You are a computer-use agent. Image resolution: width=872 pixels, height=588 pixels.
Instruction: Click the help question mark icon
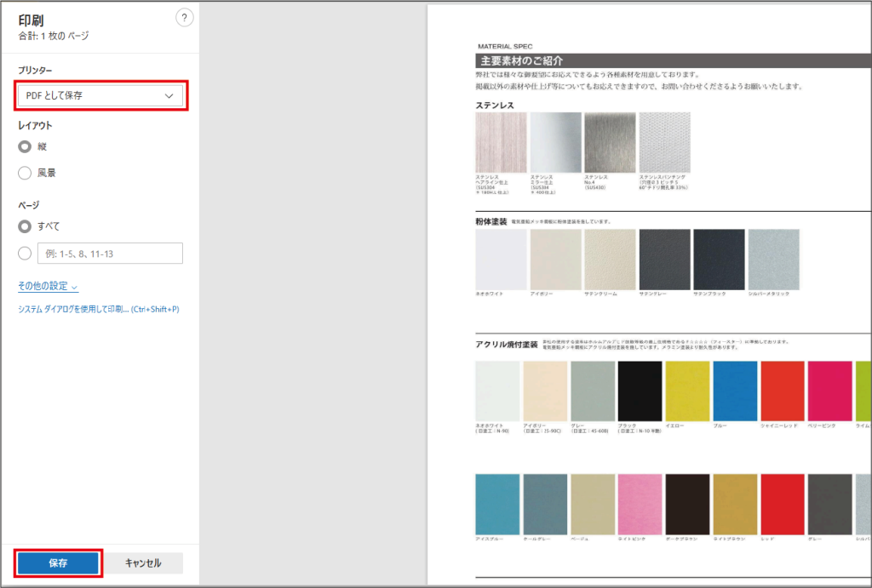click(x=184, y=18)
